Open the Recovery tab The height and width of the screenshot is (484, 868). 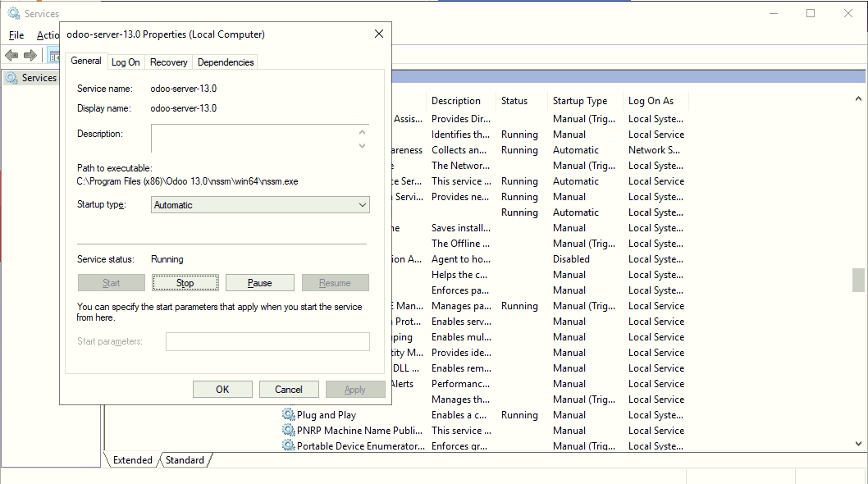(169, 62)
